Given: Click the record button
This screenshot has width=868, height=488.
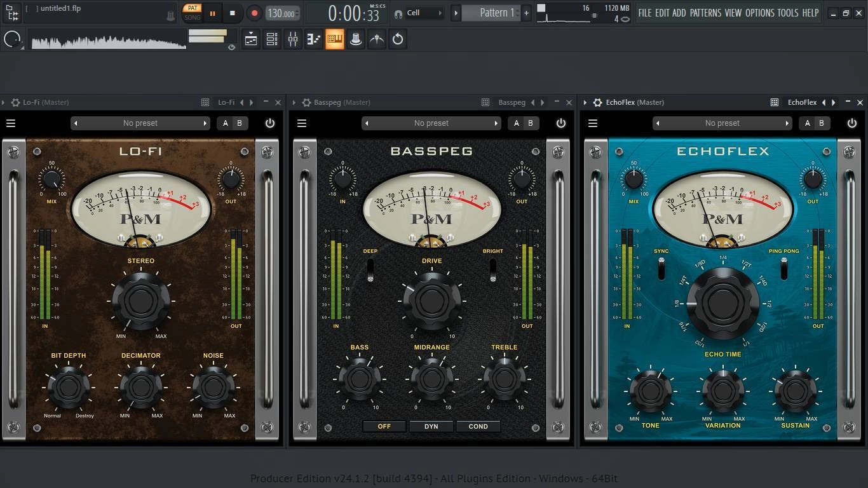Looking at the screenshot, I should pyautogui.click(x=254, y=13).
